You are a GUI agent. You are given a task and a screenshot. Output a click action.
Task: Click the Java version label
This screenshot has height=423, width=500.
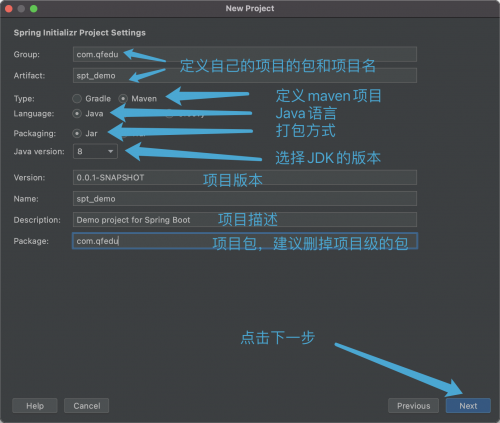(x=39, y=152)
